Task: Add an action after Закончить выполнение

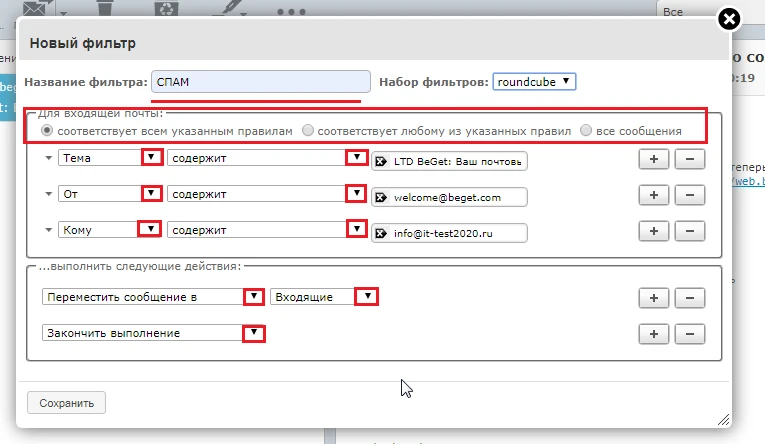Action: click(x=654, y=334)
